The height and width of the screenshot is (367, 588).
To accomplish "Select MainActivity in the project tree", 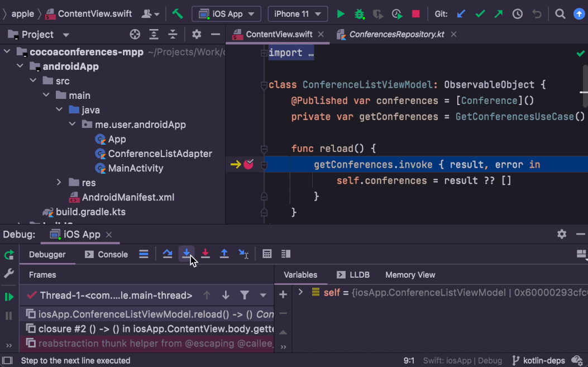I will click(x=135, y=168).
